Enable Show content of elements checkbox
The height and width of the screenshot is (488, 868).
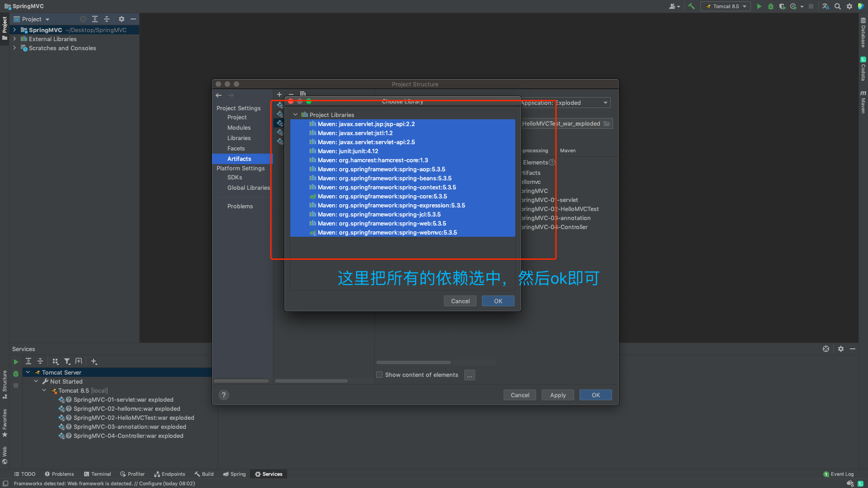pos(379,375)
